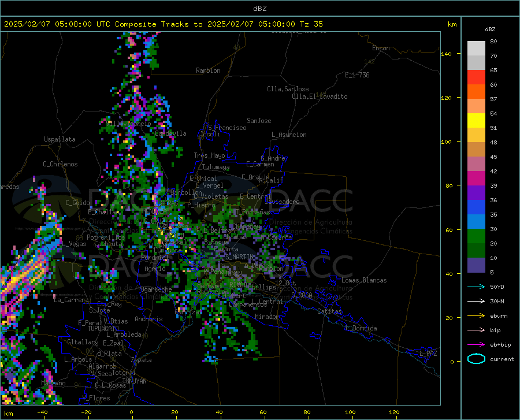Select the red 60-65 dBZ swatch
520x420 pixels.
pyautogui.click(x=476, y=77)
